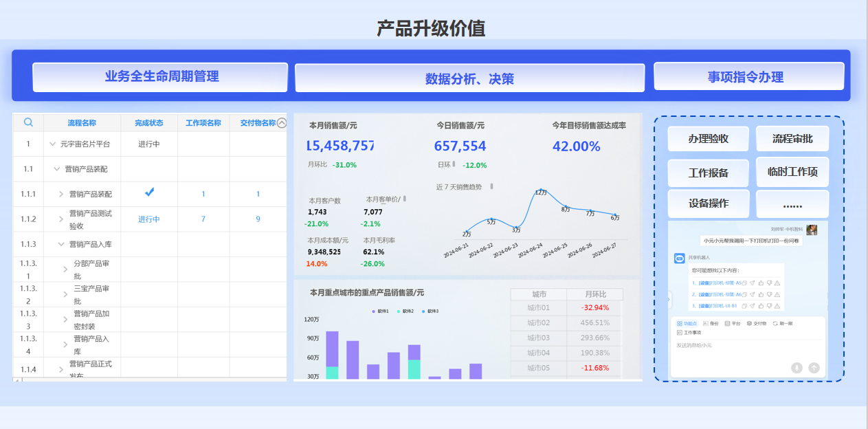Click the 发送消息给小元 message input field
This screenshot has width=868, height=429.
point(728,345)
